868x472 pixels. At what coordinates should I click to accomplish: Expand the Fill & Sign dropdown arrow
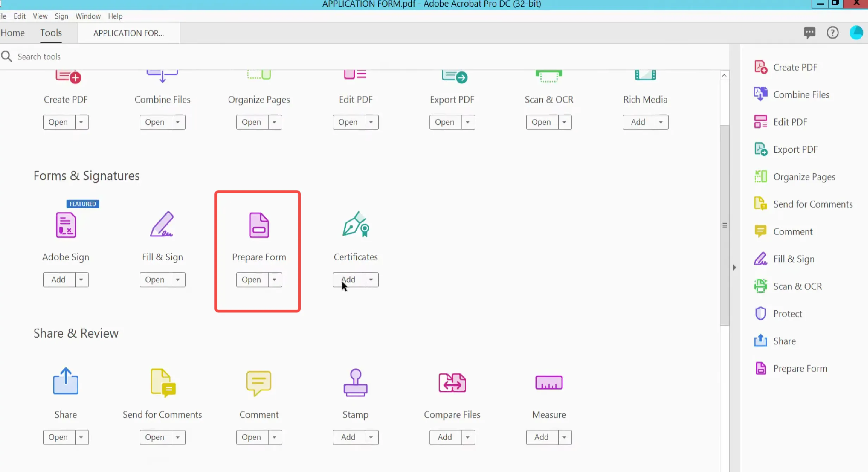click(x=178, y=280)
